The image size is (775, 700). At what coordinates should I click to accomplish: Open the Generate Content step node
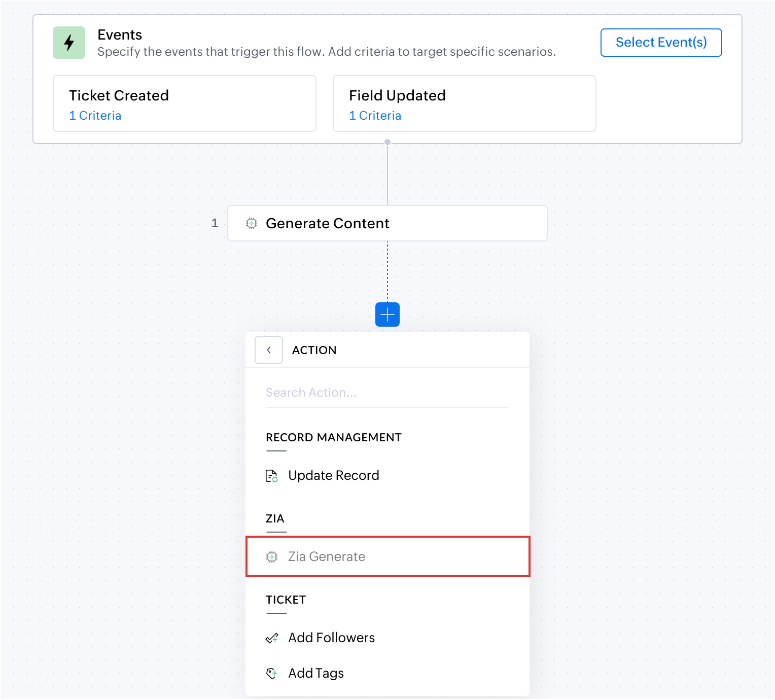tap(387, 223)
